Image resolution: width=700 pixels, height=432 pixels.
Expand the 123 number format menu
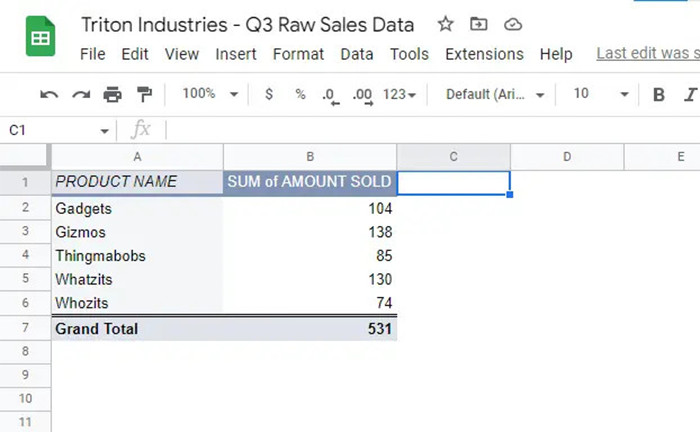point(400,95)
